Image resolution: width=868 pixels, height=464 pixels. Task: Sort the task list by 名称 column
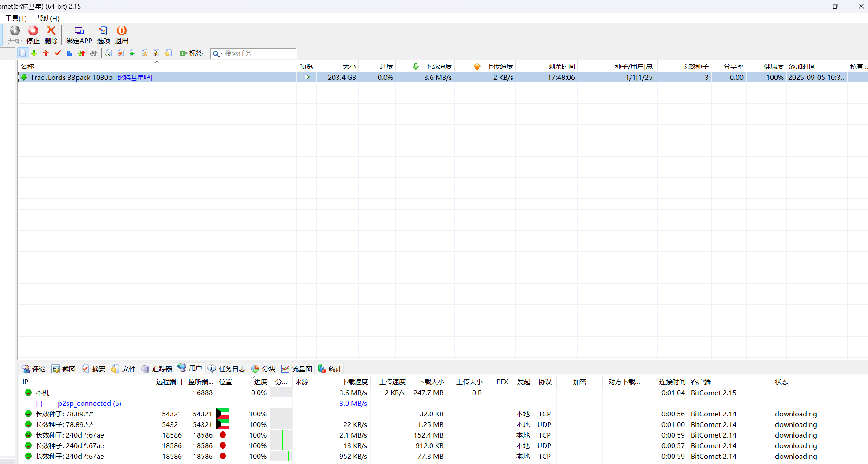(x=27, y=66)
